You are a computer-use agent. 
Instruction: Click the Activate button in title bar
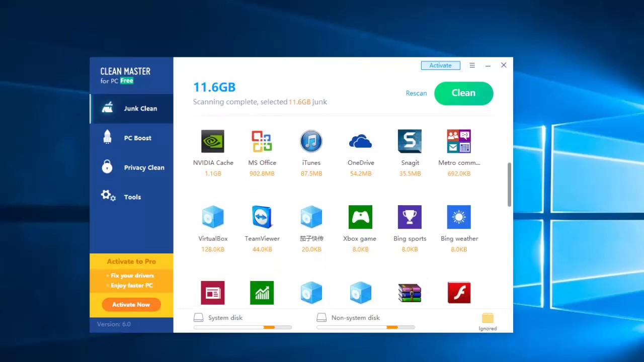click(x=440, y=65)
